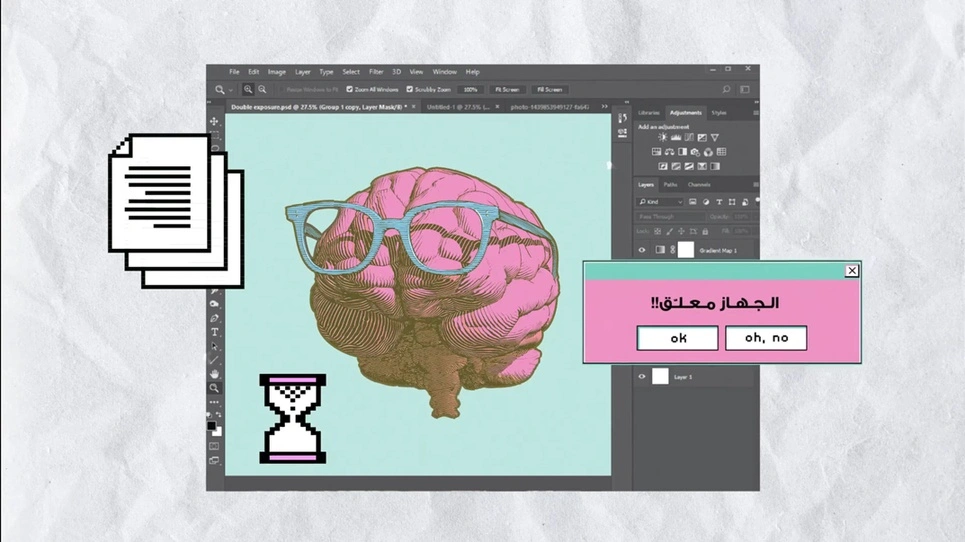Open the Pass Through blend mode dropdown
965x542 pixels.
click(x=670, y=217)
